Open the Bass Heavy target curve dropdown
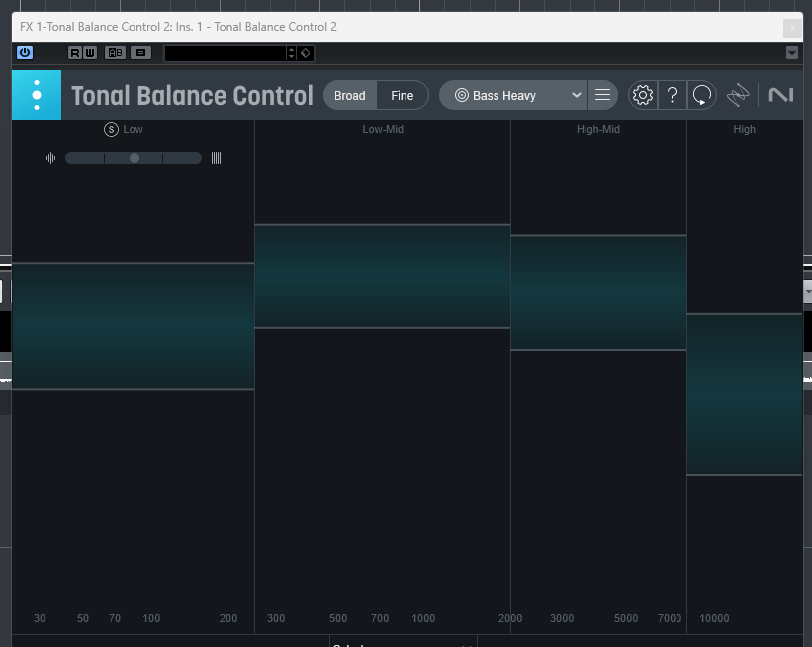Viewport: 812px width, 647px height. (x=513, y=95)
